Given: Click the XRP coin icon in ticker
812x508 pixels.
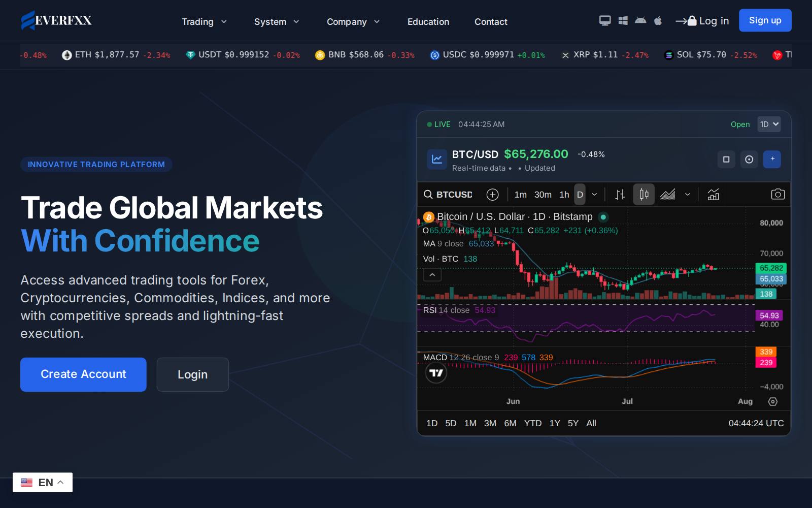Looking at the screenshot, I should (x=565, y=55).
